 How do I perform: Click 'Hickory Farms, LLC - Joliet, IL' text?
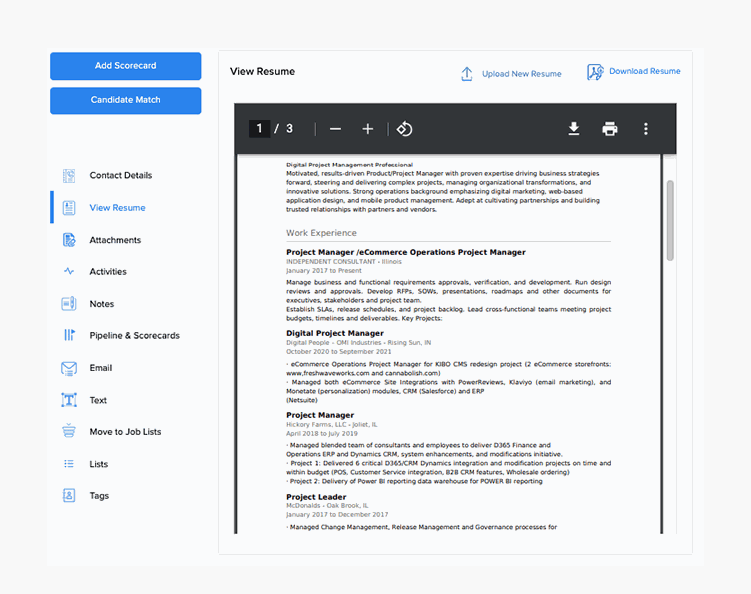coord(331,424)
